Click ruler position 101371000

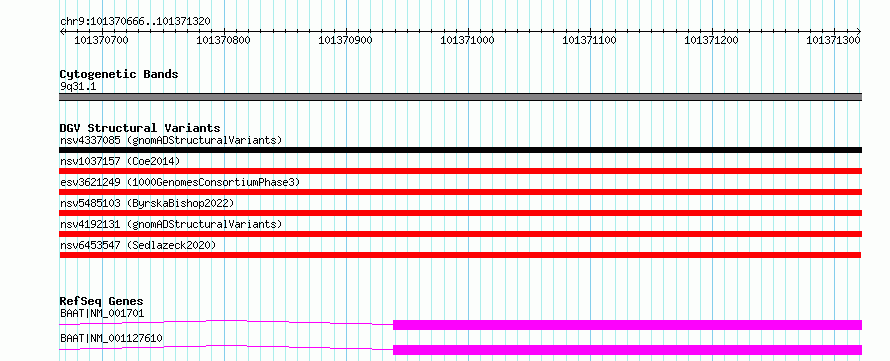[468, 40]
